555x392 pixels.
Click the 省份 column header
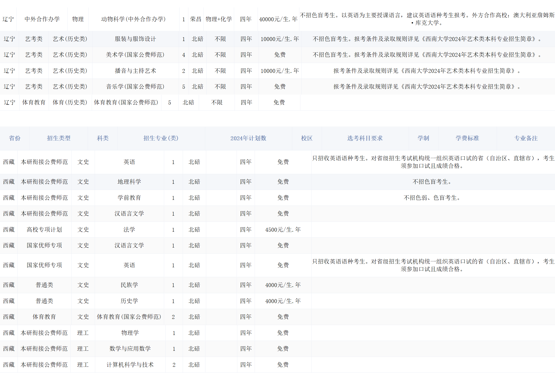click(14, 138)
